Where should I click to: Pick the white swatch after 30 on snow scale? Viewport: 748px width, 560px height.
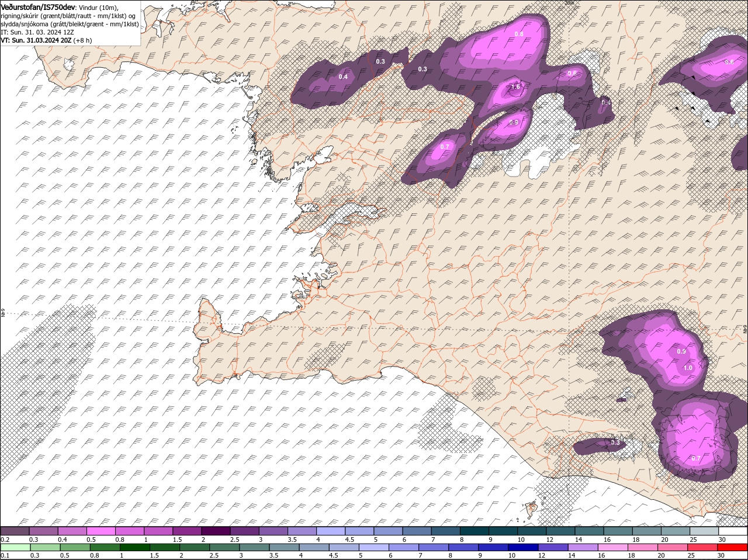click(733, 531)
